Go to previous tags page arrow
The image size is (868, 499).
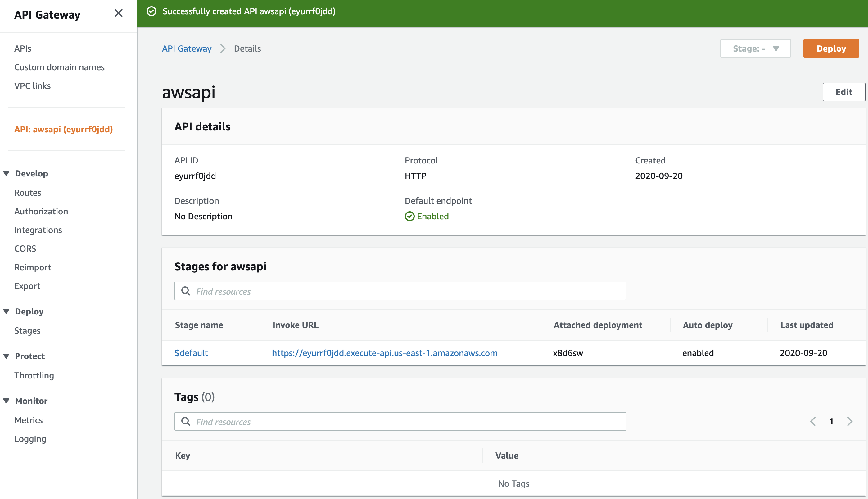pos(813,421)
